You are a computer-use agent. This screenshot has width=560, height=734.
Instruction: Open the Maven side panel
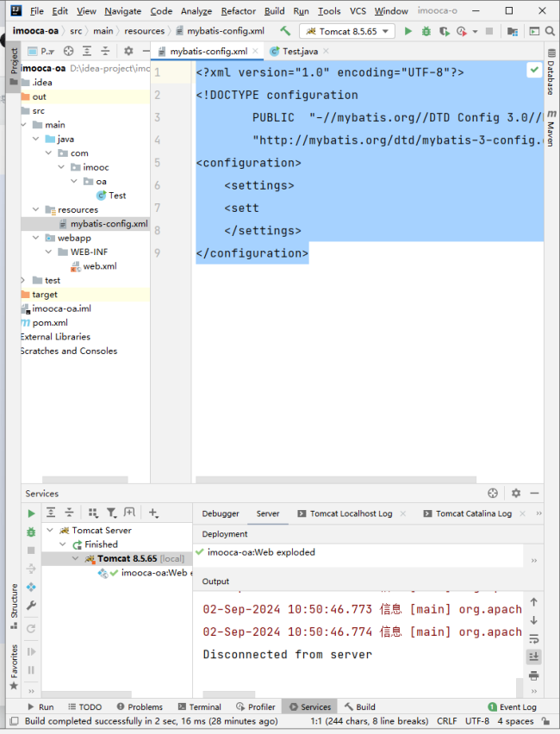pyautogui.click(x=551, y=128)
